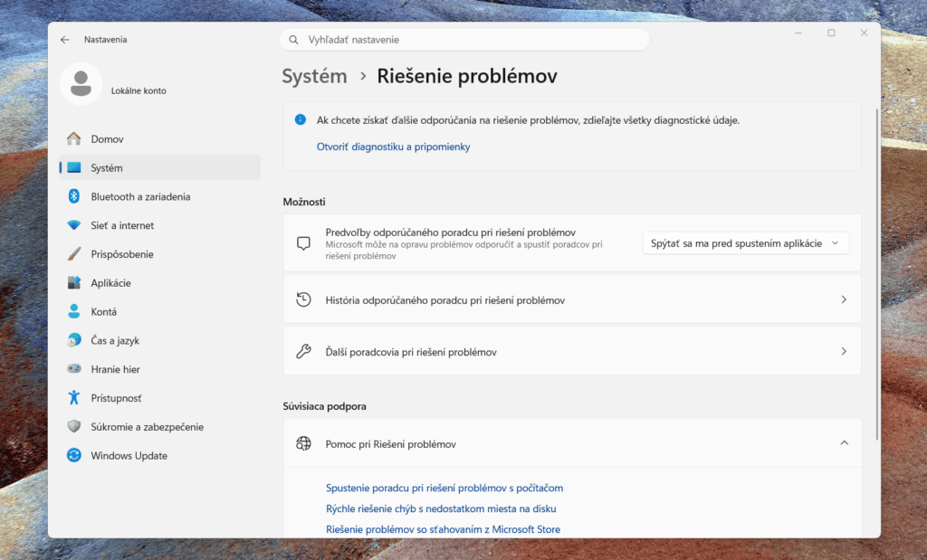Click the back arrow icon next to Nastavenia
Image resolution: width=927 pixels, height=560 pixels.
tap(65, 40)
